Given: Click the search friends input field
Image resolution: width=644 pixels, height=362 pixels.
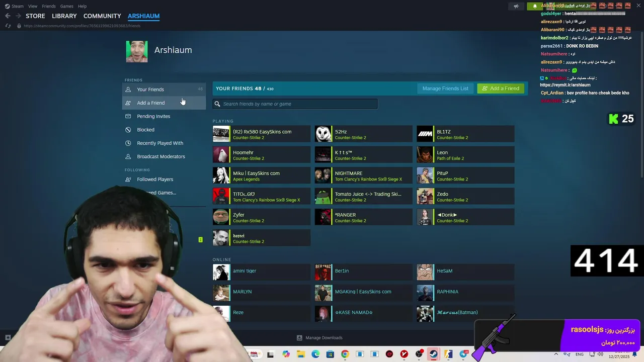Looking at the screenshot, I should click(x=295, y=104).
